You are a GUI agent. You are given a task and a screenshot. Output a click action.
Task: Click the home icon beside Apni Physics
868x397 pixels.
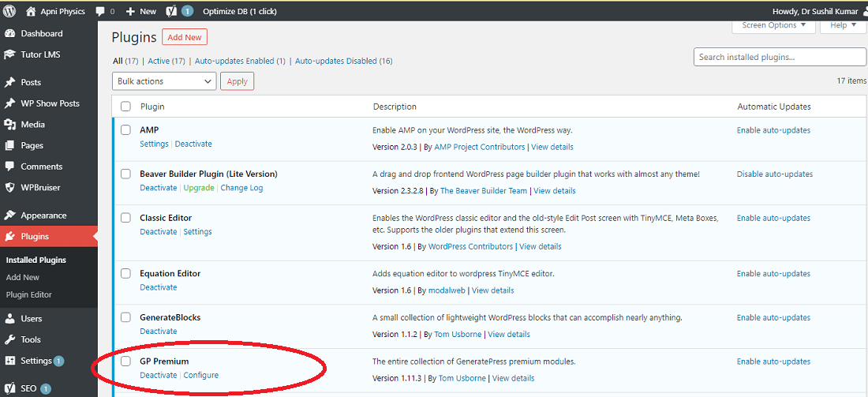(31, 11)
